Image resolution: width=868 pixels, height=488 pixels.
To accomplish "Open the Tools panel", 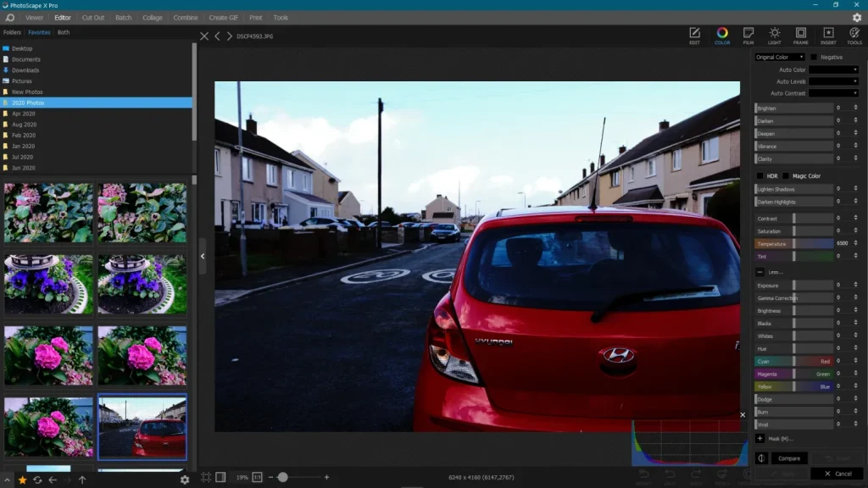I will click(853, 36).
